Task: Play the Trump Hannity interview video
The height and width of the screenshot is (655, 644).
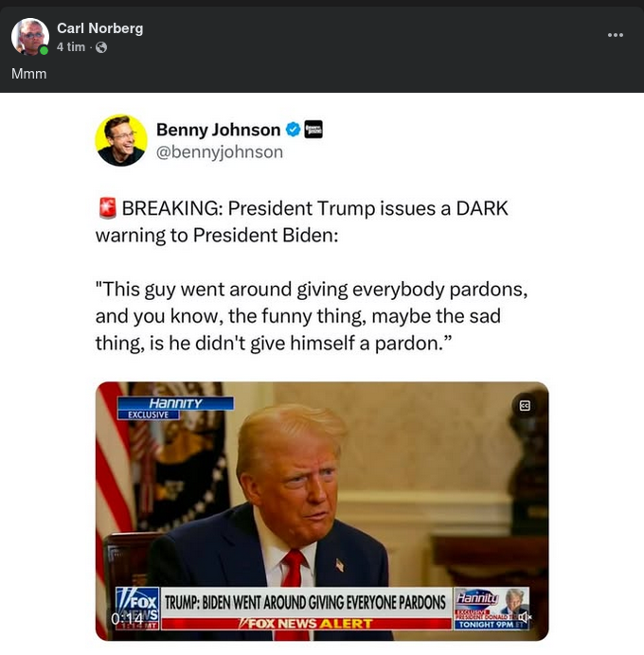Action: pyautogui.click(x=322, y=511)
